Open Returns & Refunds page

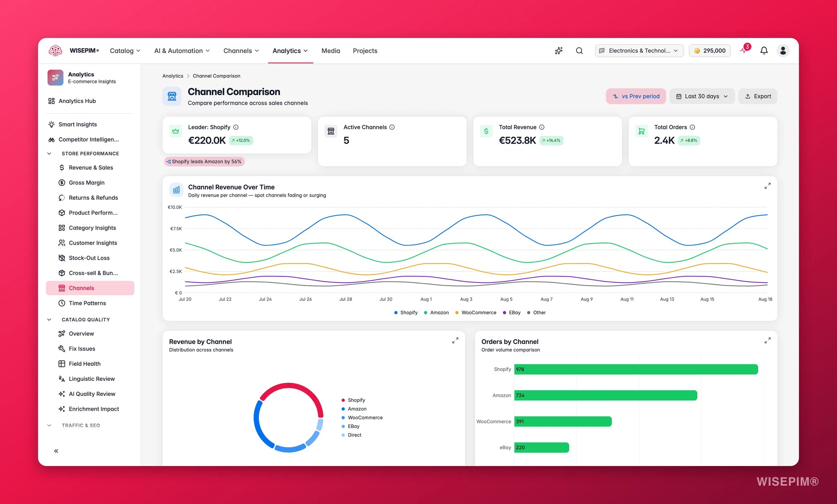click(90, 197)
